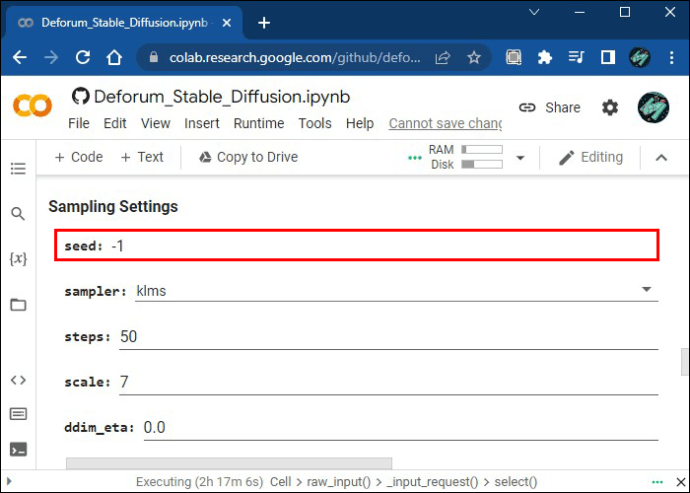Screen dimensions: 690x493
Task: Close the Deforum_Stable_Diffusion.ipynb tab
Action: pyautogui.click(x=227, y=23)
